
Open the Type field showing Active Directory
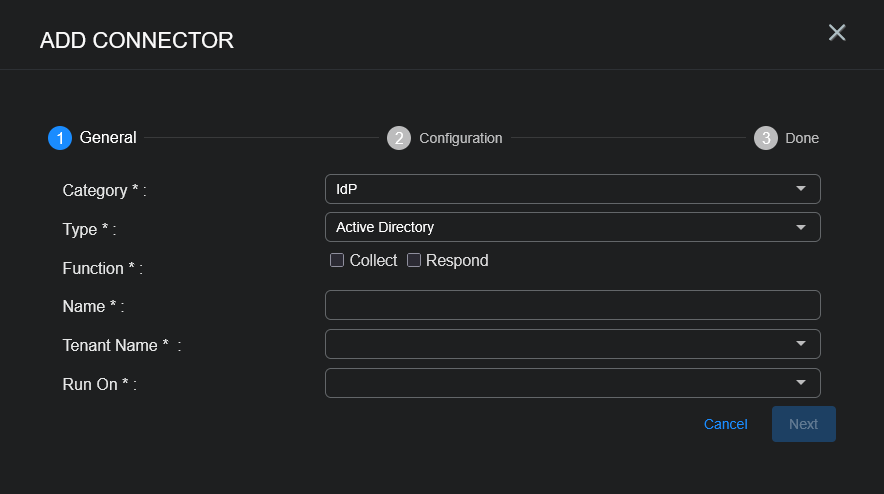pyautogui.click(x=560, y=227)
